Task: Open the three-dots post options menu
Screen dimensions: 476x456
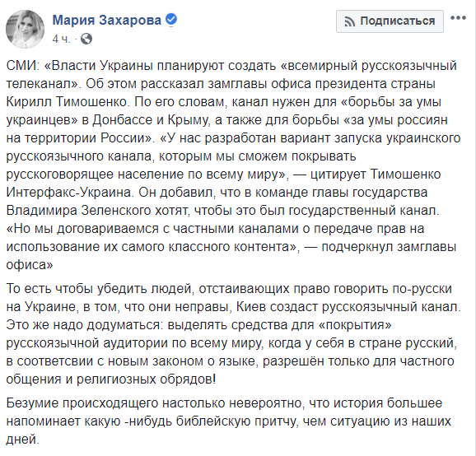Action: 458,18
